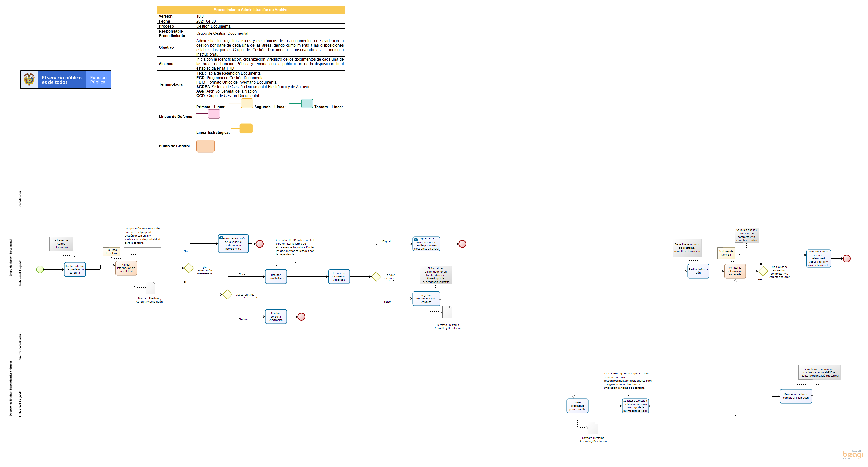Select the 'Recibir solicitud de préstamo o consulta' task
The width and height of the screenshot is (868, 467).
(75, 269)
